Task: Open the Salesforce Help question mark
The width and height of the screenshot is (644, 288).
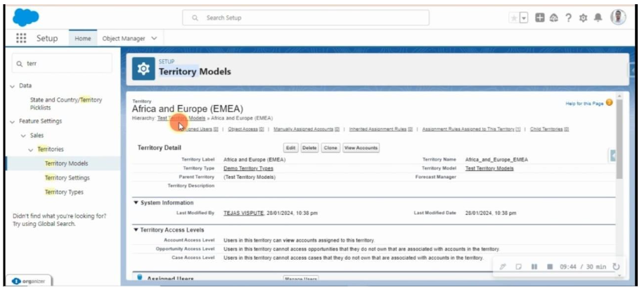Action: point(568,18)
